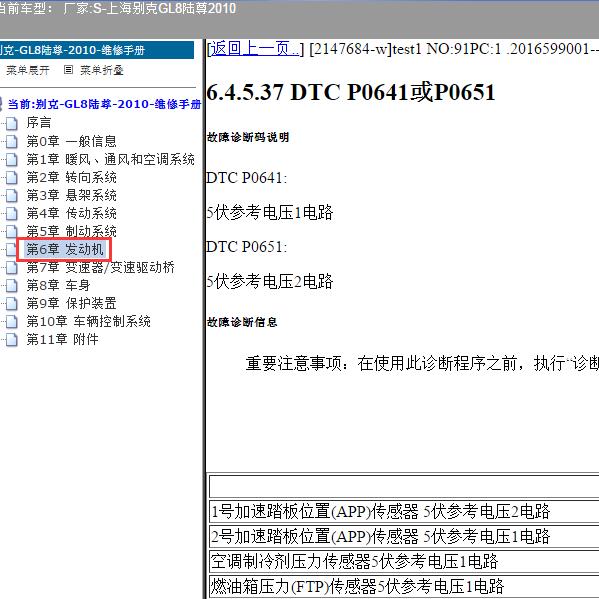Click the 当前车型 vehicle title text
This screenshot has height=599, width=599.
[x=118, y=8]
